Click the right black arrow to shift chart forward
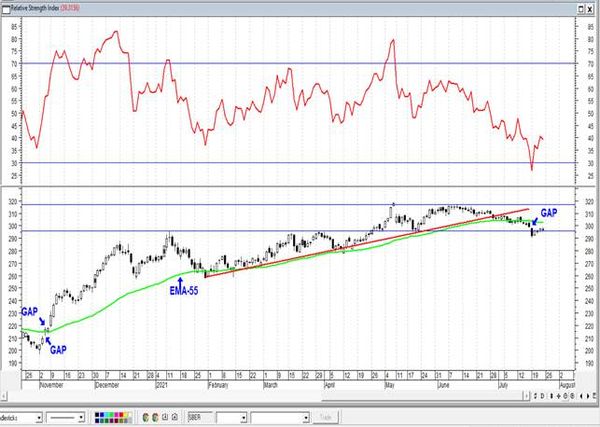The image size is (600, 427). [x=588, y=396]
